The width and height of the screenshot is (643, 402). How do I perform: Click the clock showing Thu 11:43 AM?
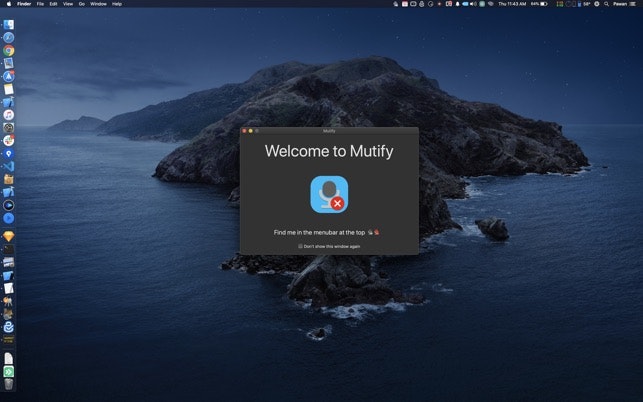point(512,4)
